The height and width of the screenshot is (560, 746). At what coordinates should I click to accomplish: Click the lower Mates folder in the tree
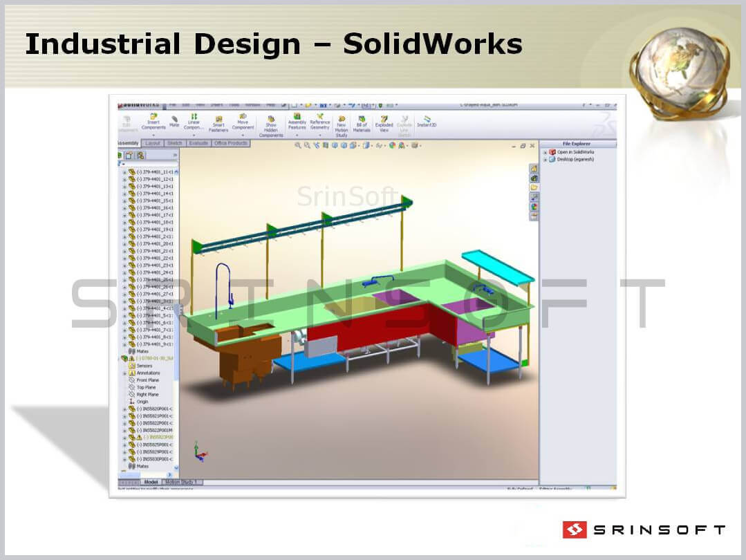tap(138, 467)
